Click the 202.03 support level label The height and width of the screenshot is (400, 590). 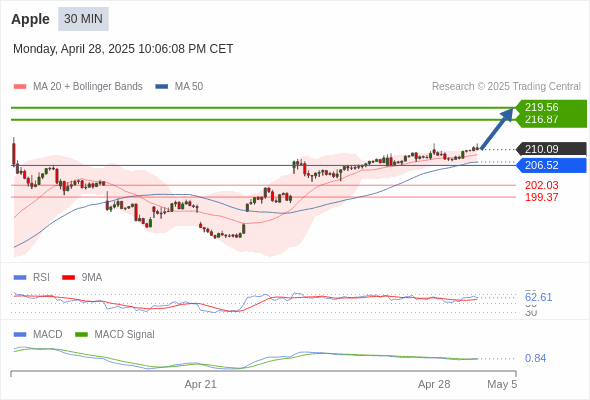[x=541, y=185]
